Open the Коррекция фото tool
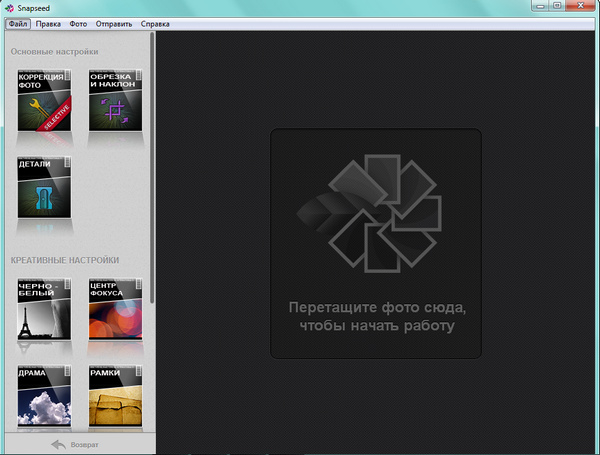Image resolution: width=600 pixels, height=455 pixels. [44, 101]
